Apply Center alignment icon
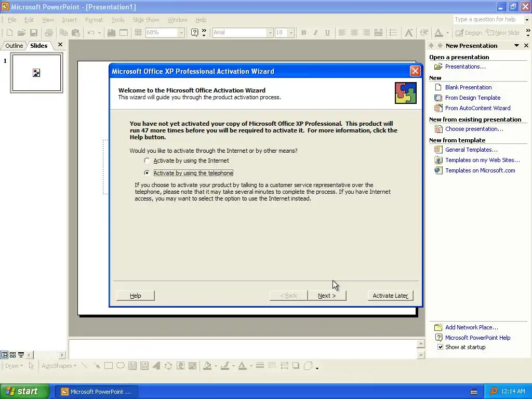 [x=354, y=33]
